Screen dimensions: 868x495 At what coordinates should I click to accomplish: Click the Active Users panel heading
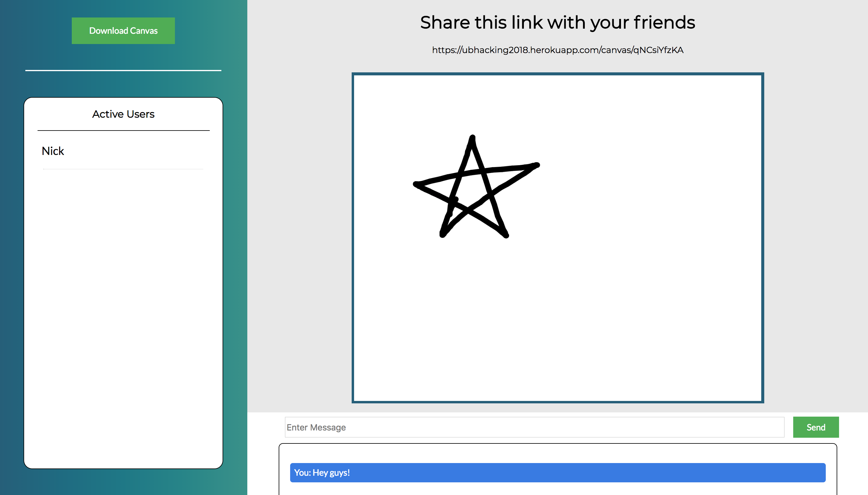click(123, 114)
